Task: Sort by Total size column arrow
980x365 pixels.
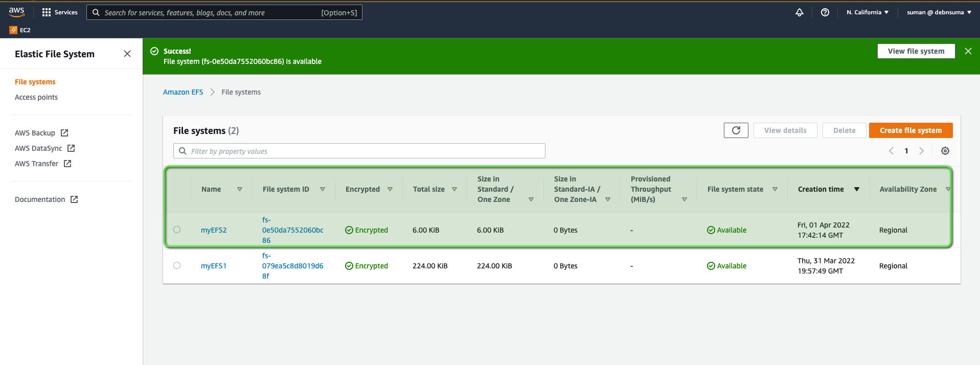Action: tap(454, 189)
